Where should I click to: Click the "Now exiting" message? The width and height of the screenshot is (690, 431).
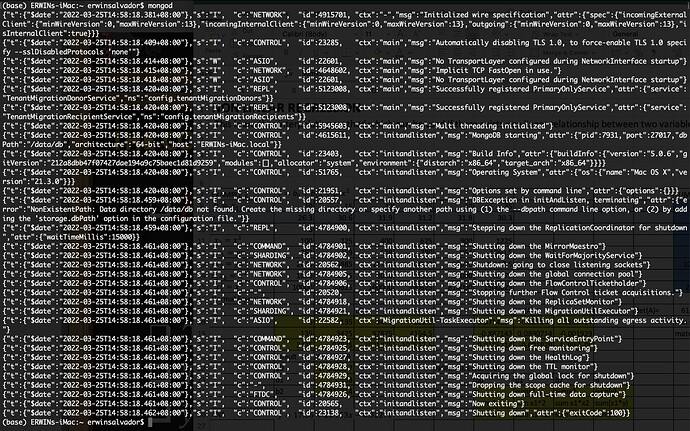(496, 403)
